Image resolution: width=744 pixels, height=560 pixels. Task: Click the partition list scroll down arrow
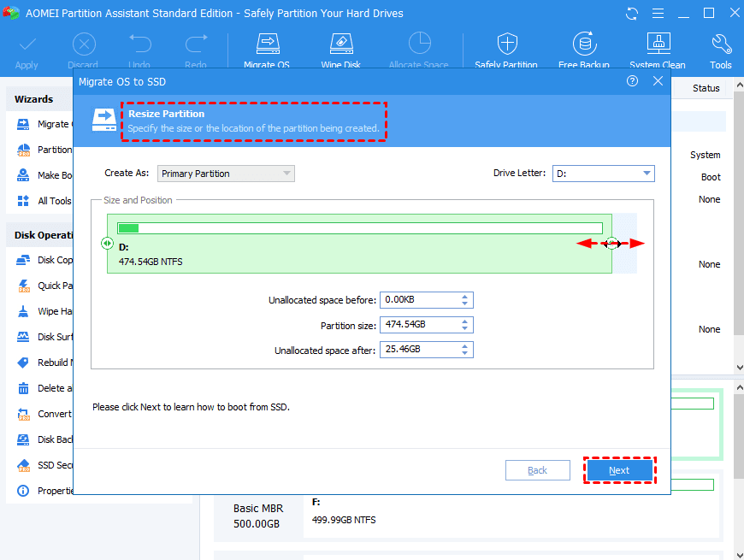pos(739,368)
